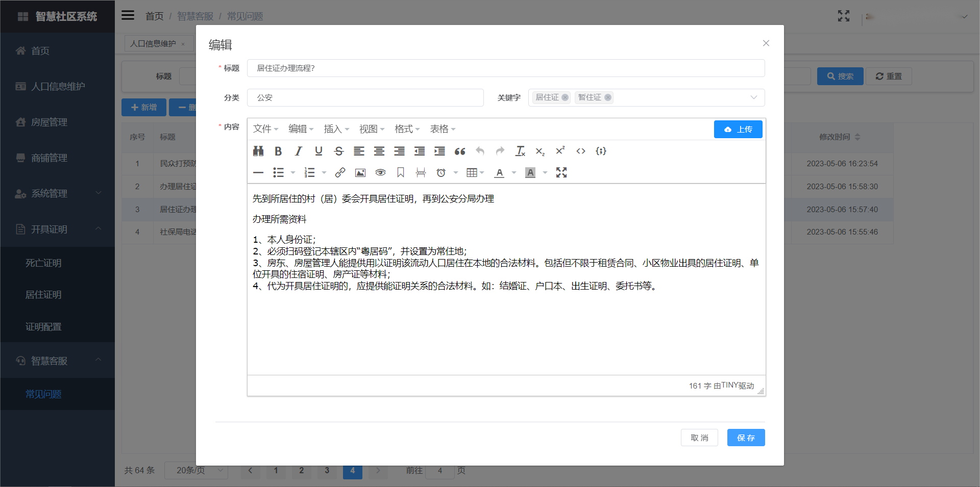Remove the 暂住证 keyword tag
Viewport: 980px width, 487px height.
click(607, 97)
